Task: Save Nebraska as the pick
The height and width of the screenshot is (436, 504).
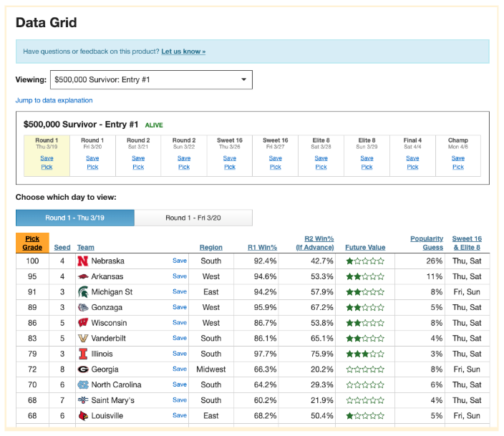Action: click(180, 261)
